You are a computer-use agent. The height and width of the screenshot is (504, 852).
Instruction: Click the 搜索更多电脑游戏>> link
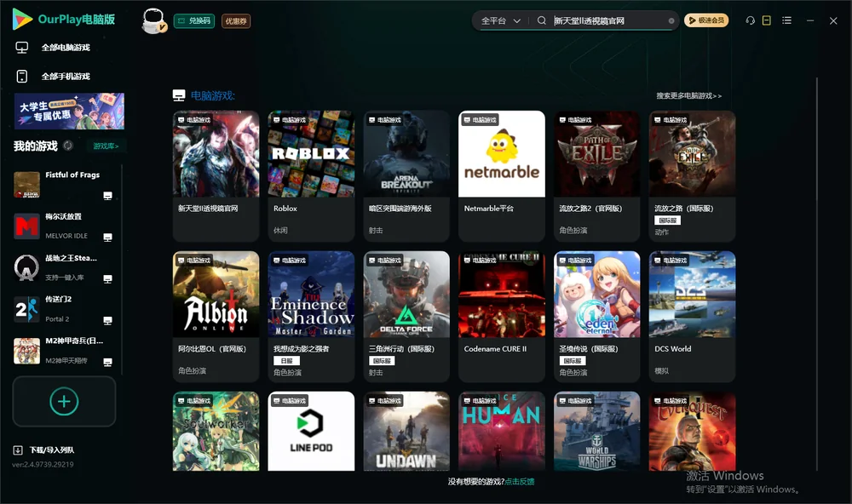689,95
